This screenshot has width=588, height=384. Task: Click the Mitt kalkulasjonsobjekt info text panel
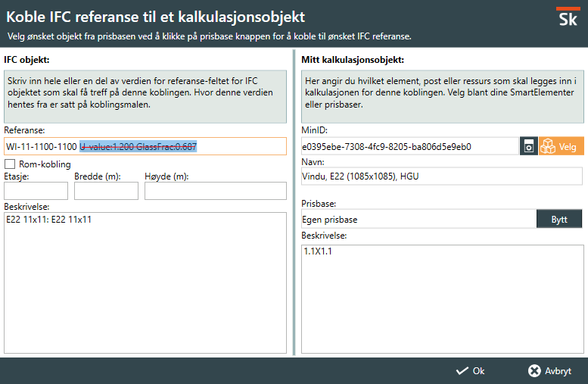[x=442, y=96]
